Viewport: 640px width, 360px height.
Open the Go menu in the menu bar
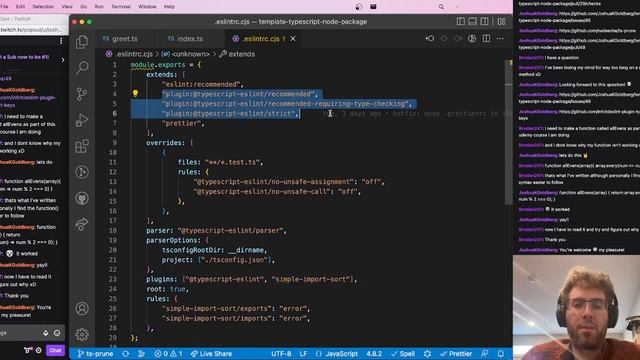83,7
